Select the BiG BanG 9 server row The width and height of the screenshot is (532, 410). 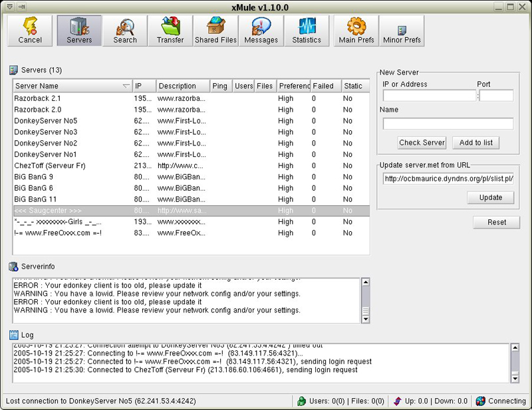point(192,177)
